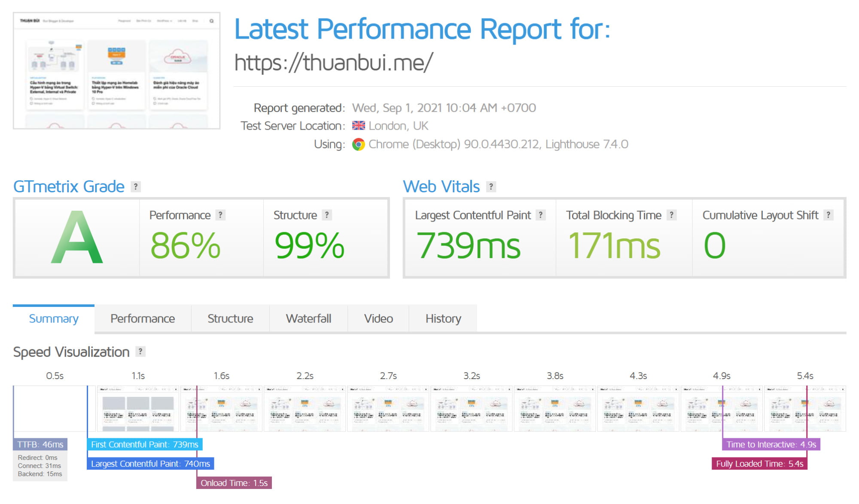Click the https://thuanbui.me/ URL link
859x504 pixels.
coord(333,63)
